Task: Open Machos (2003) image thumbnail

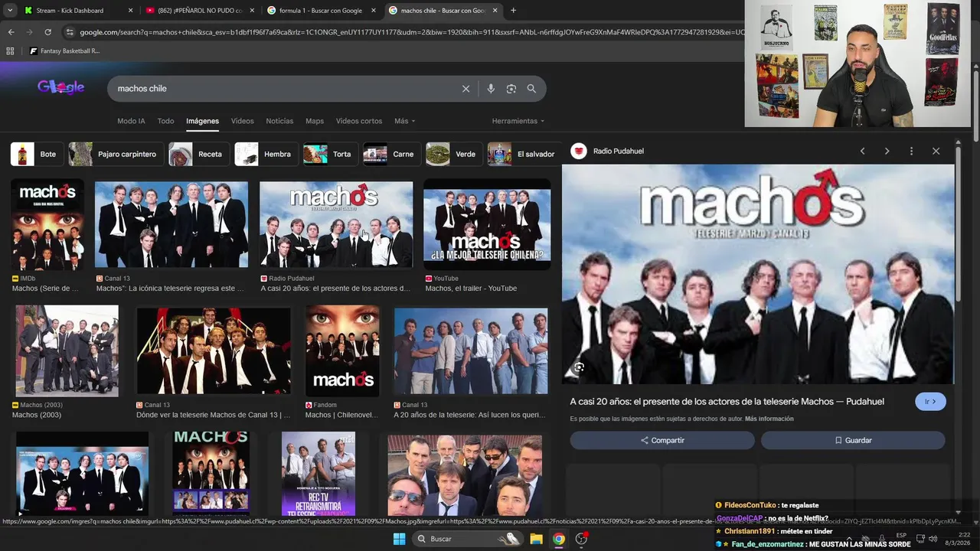Action: pos(67,351)
